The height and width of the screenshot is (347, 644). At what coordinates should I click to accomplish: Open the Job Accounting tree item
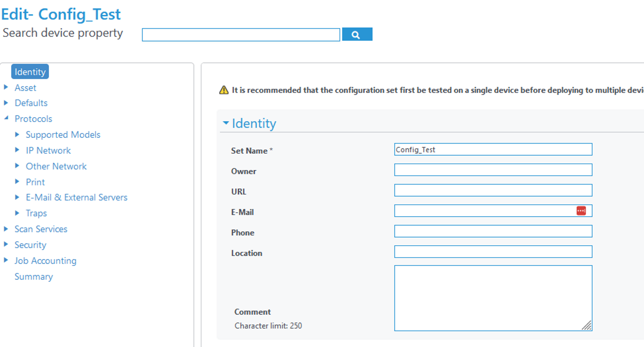[45, 261]
